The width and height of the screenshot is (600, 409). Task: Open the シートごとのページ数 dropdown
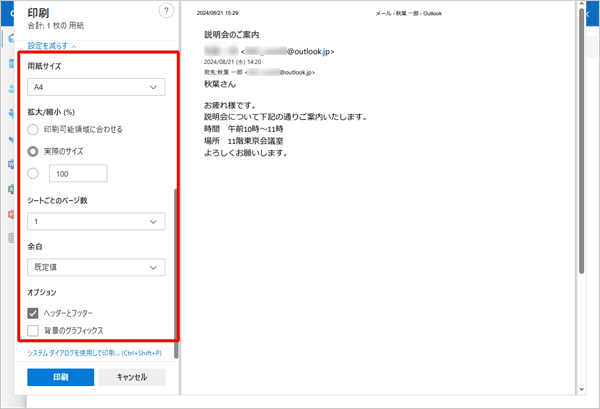(96, 222)
